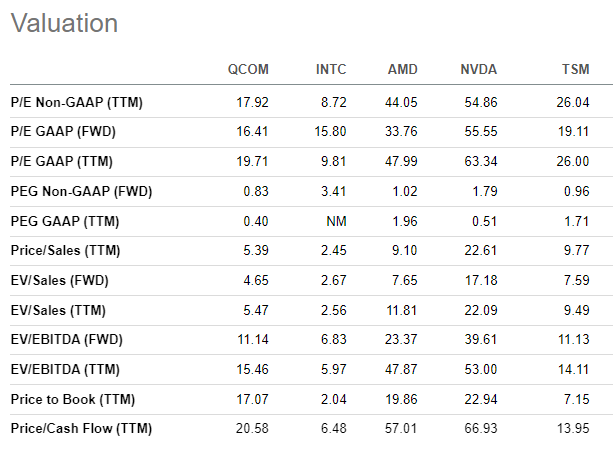Click the EV/EBITDA (TTM) row label
Viewport: 613px width, 455px height.
65,369
